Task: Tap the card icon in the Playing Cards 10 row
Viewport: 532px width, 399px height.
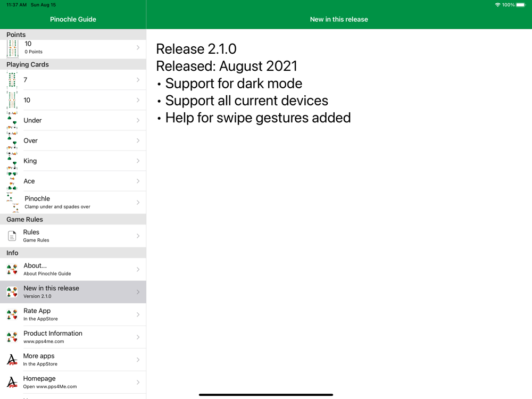Action: [12, 100]
